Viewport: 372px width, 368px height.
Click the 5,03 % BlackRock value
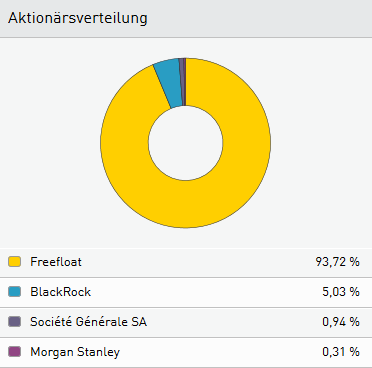(x=341, y=292)
